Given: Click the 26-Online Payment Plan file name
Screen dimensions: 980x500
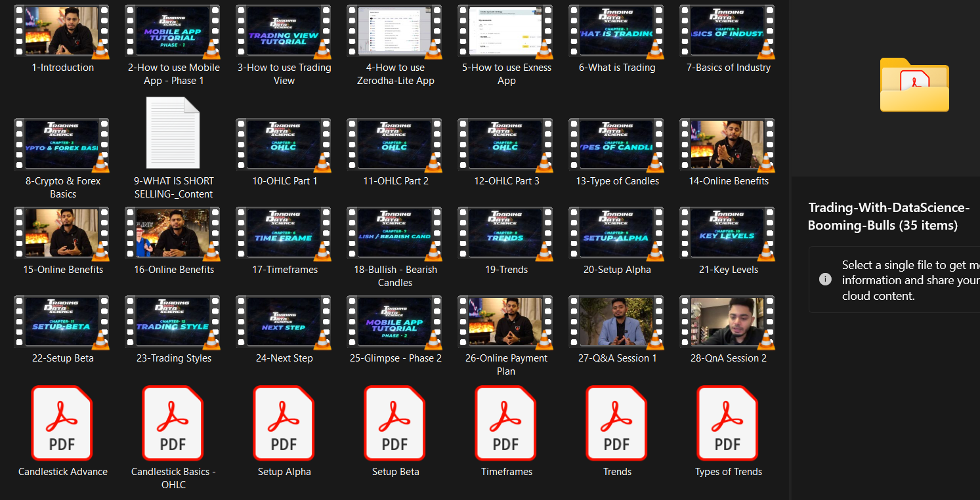Looking at the screenshot, I should pos(506,365).
